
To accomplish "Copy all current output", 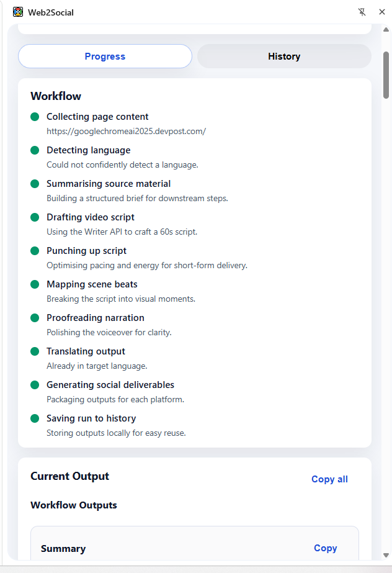I will coord(329,479).
